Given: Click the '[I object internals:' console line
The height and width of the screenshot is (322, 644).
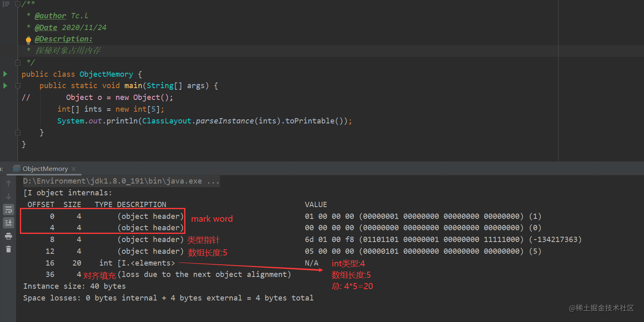Looking at the screenshot, I should coord(67,193).
